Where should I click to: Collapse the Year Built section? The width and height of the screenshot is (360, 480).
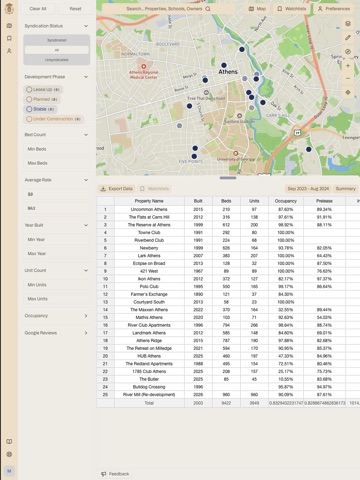[x=86, y=225]
